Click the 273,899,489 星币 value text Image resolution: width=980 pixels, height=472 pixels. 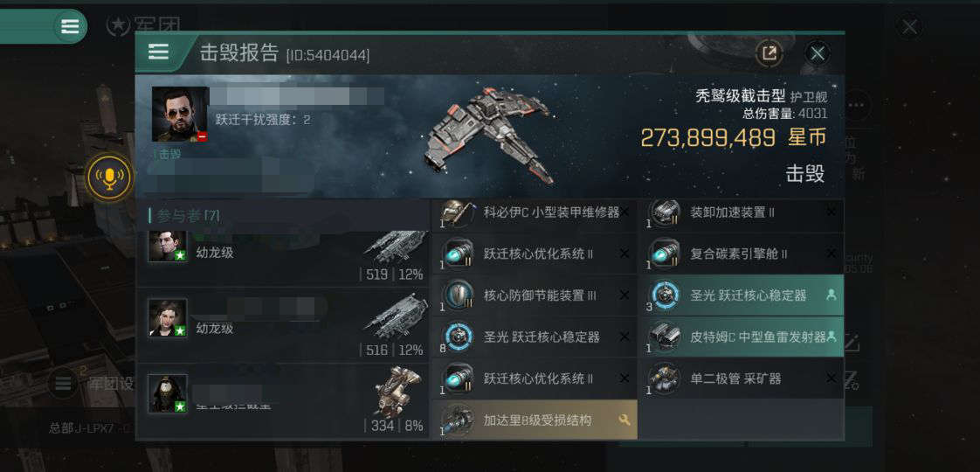[733, 137]
